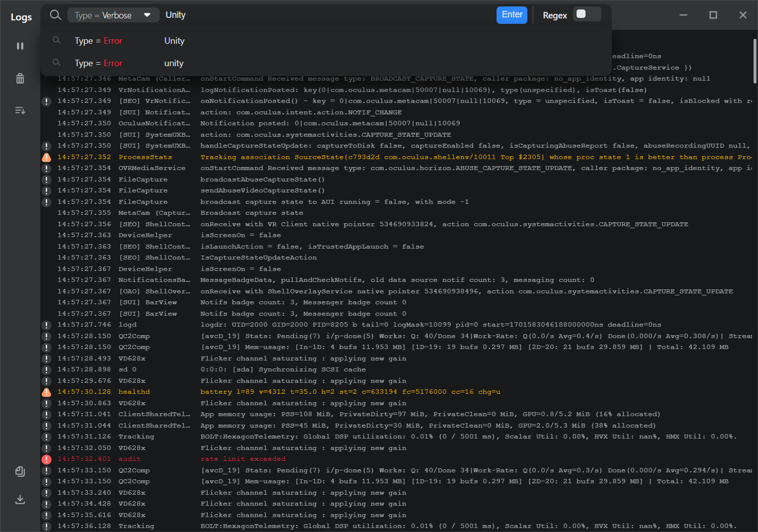Click the orange warning icon beside ProcessStats
The image size is (758, 532).
(46, 158)
